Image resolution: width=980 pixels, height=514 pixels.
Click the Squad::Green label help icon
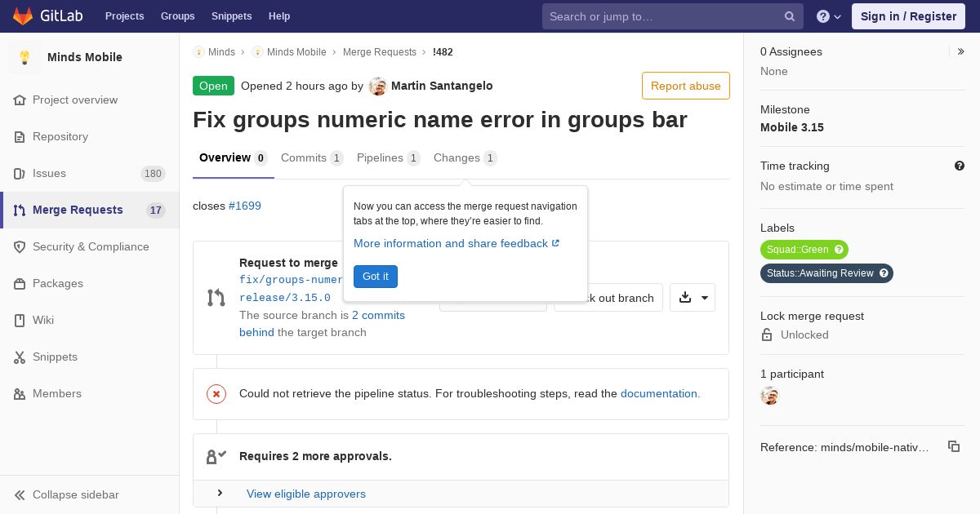pyautogui.click(x=839, y=250)
